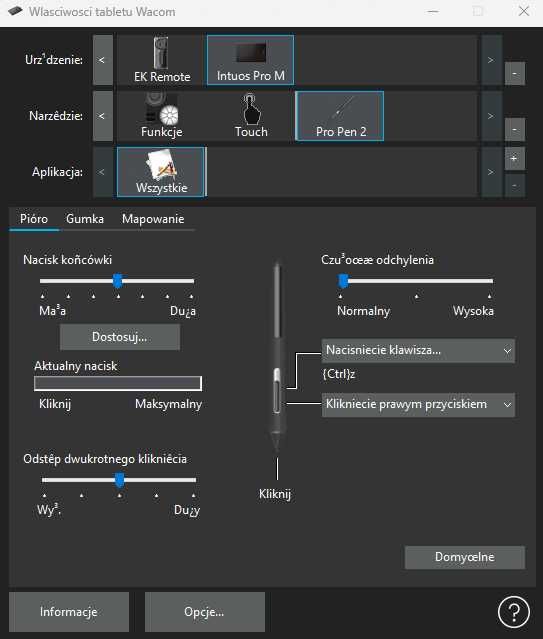Select the EK Remote device icon
This screenshot has width=543, height=639.
pyautogui.click(x=161, y=60)
